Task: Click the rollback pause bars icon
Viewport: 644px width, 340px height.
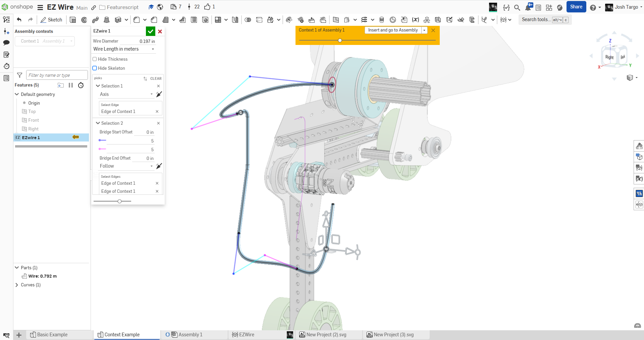Action: pyautogui.click(x=71, y=85)
